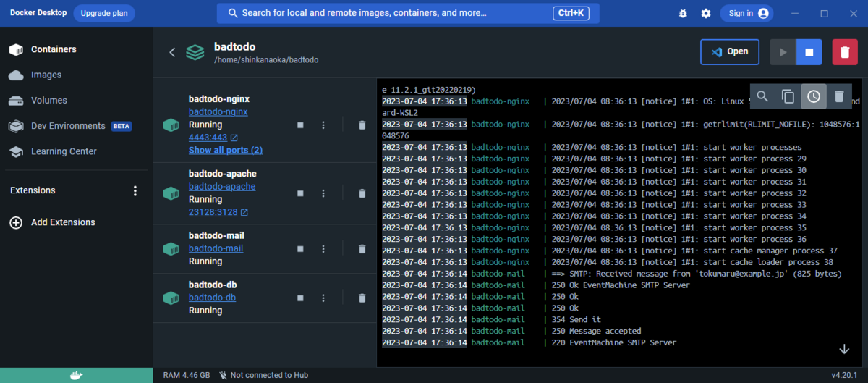Click the badtodo-db container cube icon
The width and height of the screenshot is (868, 383).
pyautogui.click(x=171, y=298)
